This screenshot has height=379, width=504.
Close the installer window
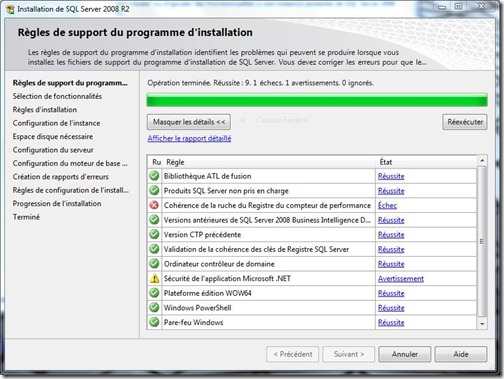pyautogui.click(x=481, y=7)
